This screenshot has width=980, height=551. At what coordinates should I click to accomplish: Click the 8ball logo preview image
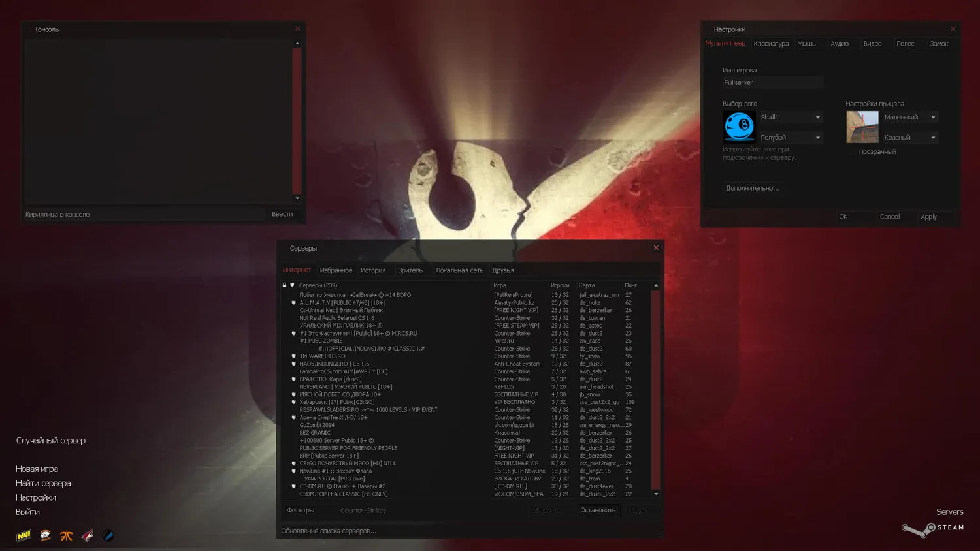[x=739, y=127]
